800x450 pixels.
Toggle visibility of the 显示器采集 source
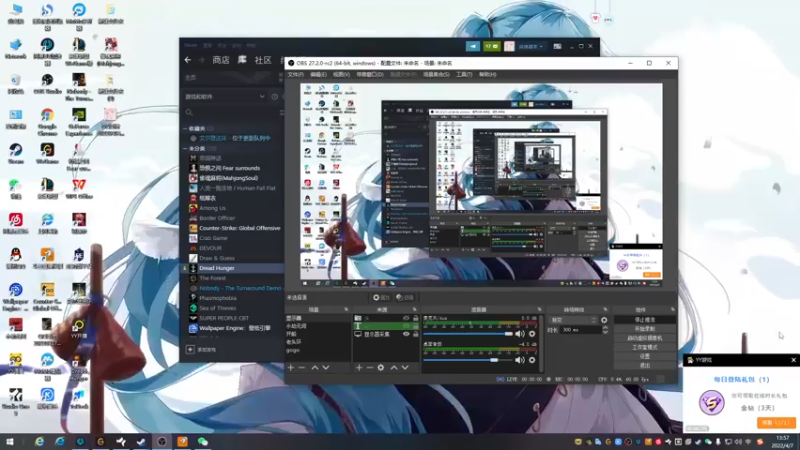point(406,334)
